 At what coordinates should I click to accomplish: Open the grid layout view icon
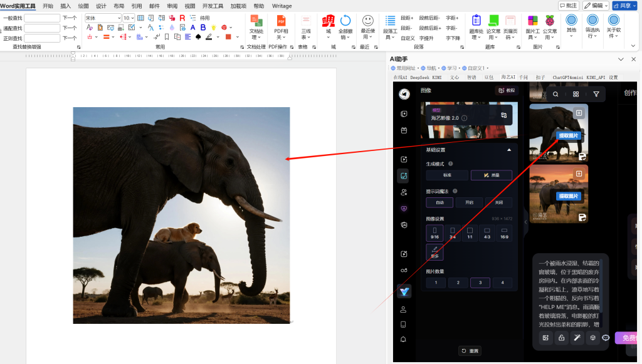576,94
